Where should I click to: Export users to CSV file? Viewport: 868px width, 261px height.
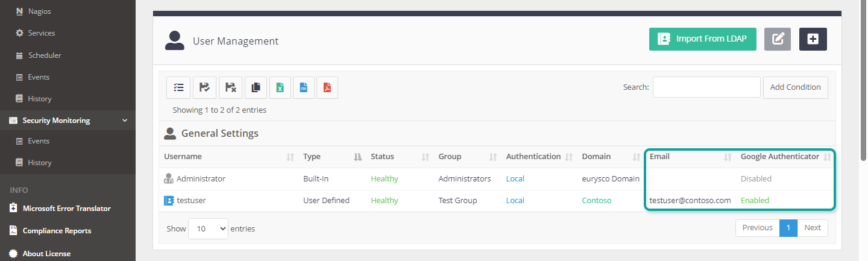click(304, 87)
